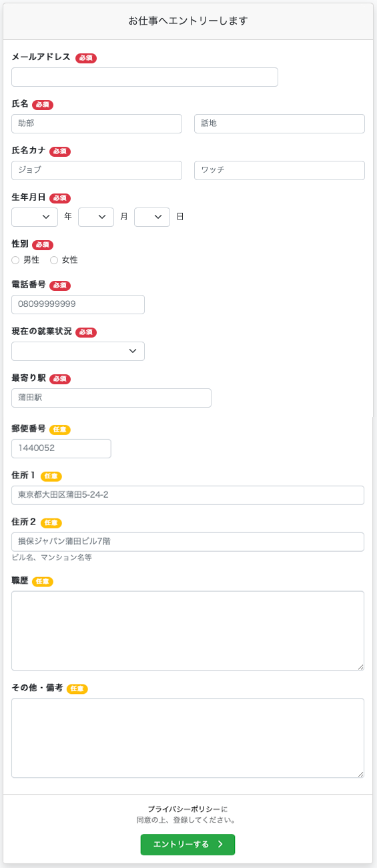Screen dimensions: 377x868
Task: Click the kana field showing ジョブ
Action: coord(97,170)
